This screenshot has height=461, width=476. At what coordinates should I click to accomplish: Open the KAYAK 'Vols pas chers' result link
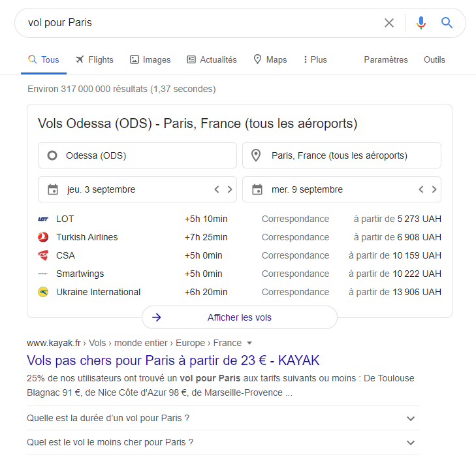click(173, 360)
